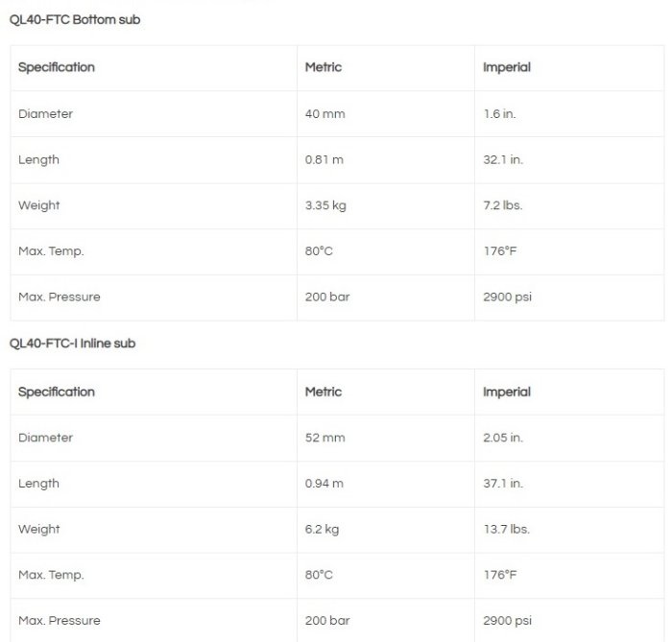Click the QL40-FTC Bottom sub heading
672x642 pixels.
coord(75,19)
